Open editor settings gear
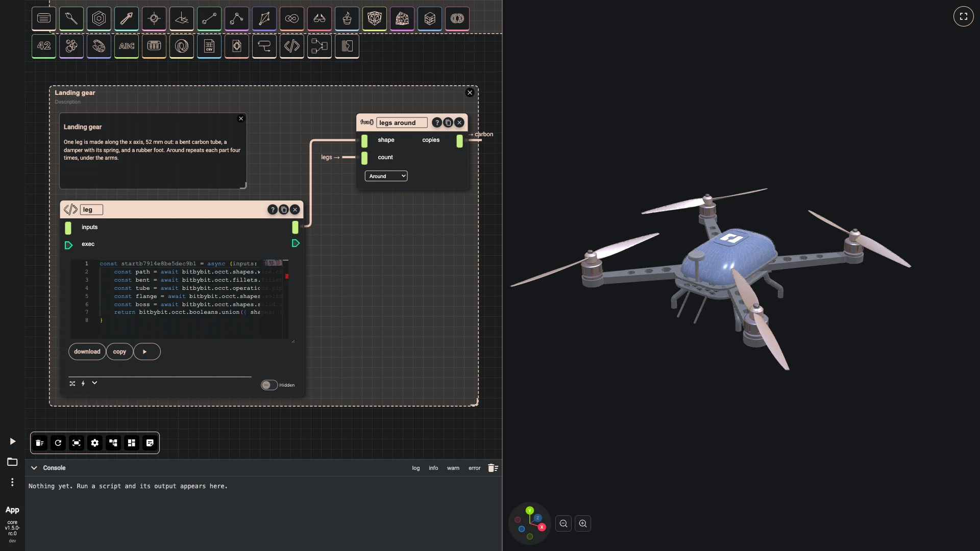The image size is (980, 551). [x=95, y=443]
